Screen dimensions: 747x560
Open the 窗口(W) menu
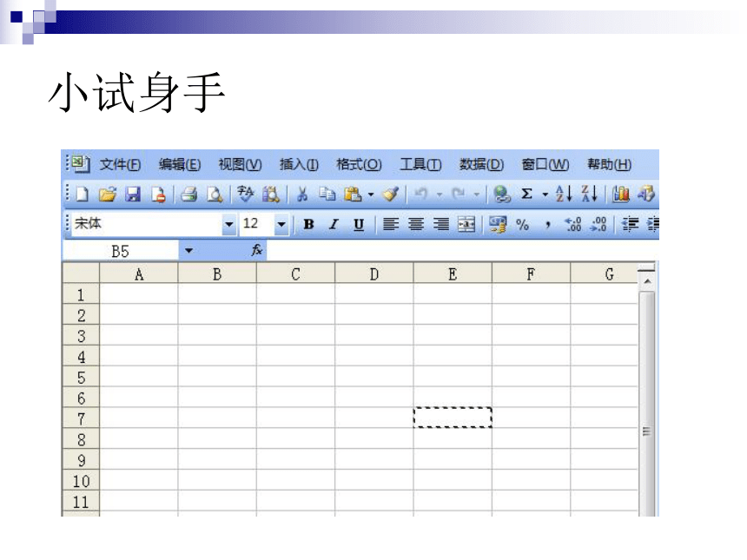(x=545, y=165)
